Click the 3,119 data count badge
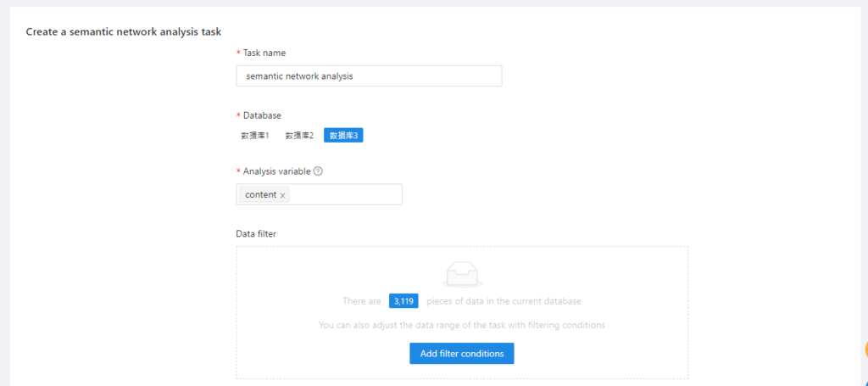Image resolution: width=868 pixels, height=386 pixels. (x=403, y=301)
